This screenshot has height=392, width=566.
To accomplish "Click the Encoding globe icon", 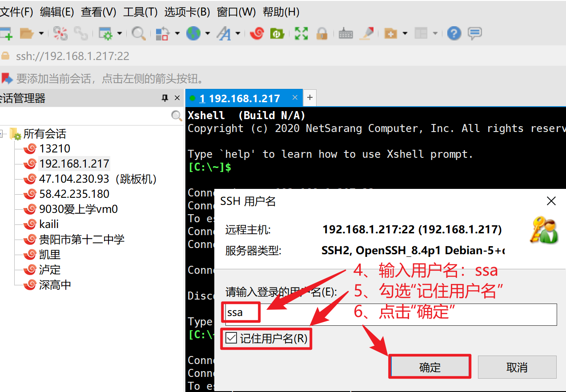I will [x=193, y=33].
